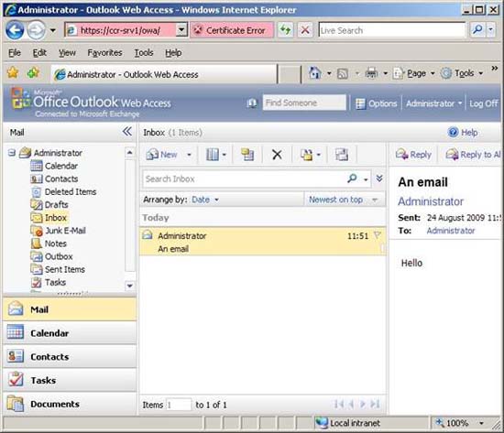Click the Find Someone input field

304,103
